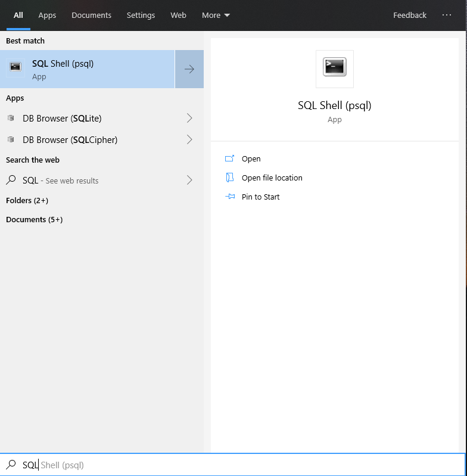Expand SQL web results chevron

pyautogui.click(x=189, y=181)
